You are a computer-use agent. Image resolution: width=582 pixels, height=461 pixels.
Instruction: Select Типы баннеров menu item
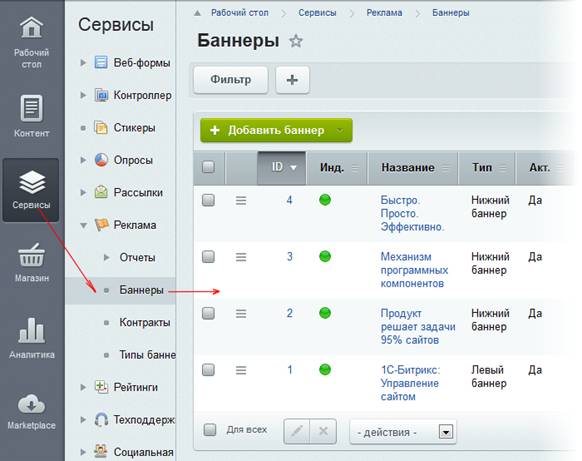point(147,355)
